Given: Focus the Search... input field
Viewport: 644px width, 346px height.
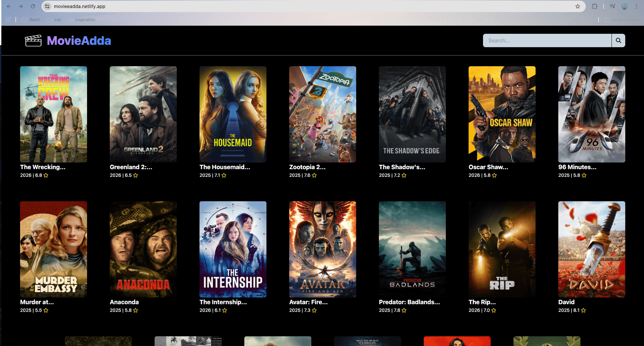Looking at the screenshot, I should point(547,41).
